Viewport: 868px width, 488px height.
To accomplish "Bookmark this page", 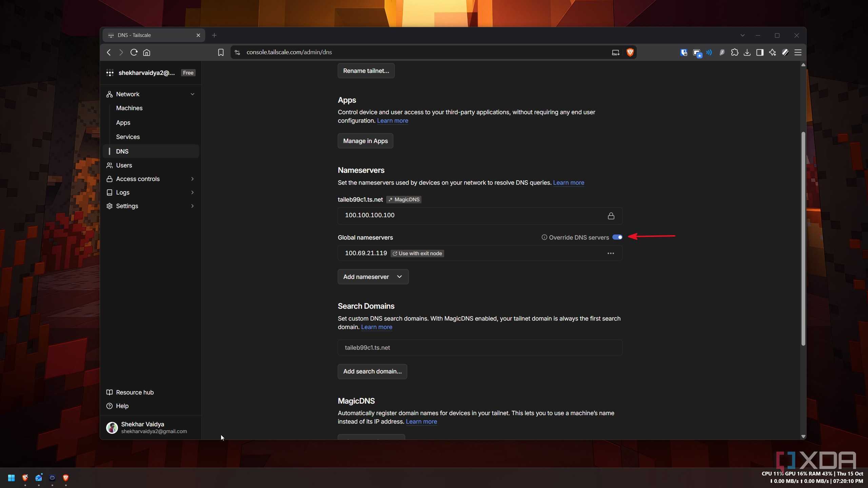I will tap(221, 52).
